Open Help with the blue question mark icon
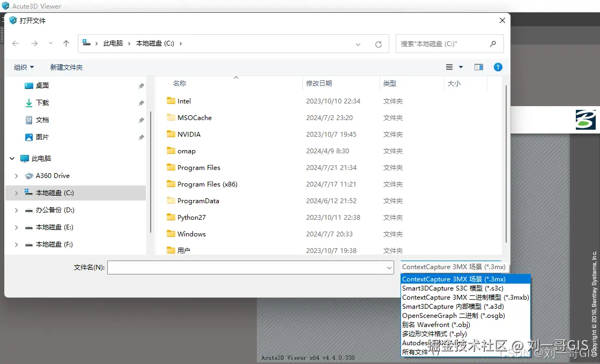 (498, 66)
